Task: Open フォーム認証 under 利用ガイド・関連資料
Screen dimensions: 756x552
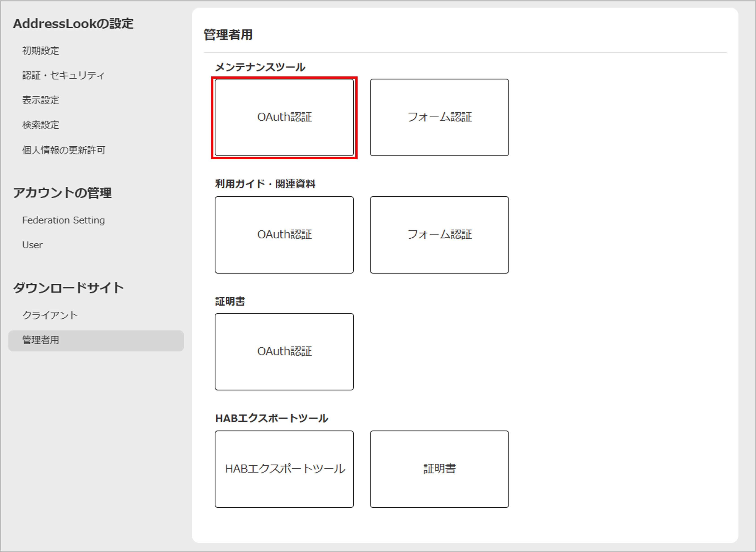Action: click(x=439, y=235)
